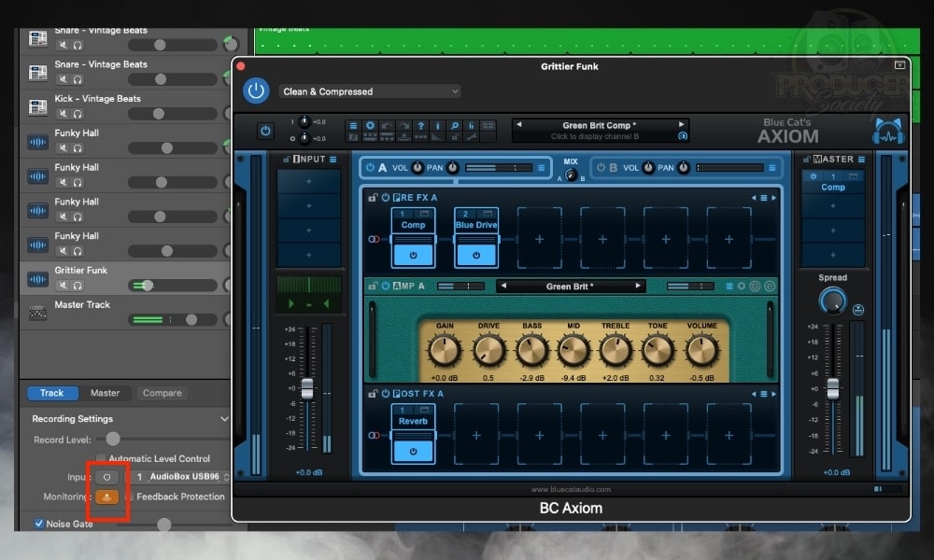This screenshot has width=934, height=560.
Task: Open the MASTER section menu icon
Action: click(x=861, y=159)
